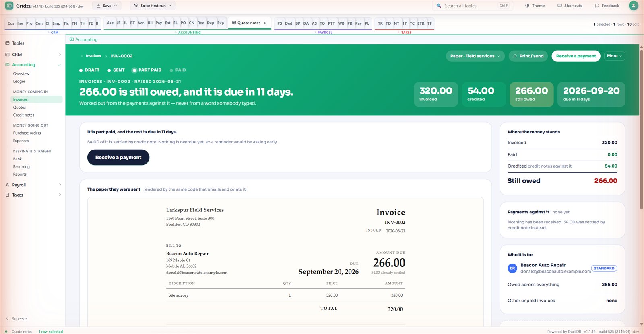
Task: Open the Save dropdown arrow
Action: click(x=116, y=6)
